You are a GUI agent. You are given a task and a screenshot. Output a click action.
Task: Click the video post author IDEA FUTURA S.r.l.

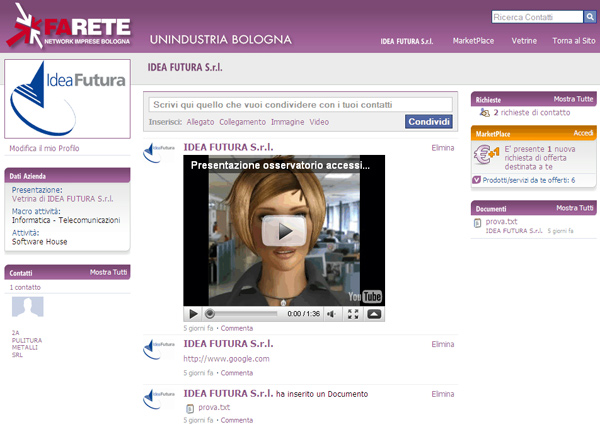click(x=228, y=147)
